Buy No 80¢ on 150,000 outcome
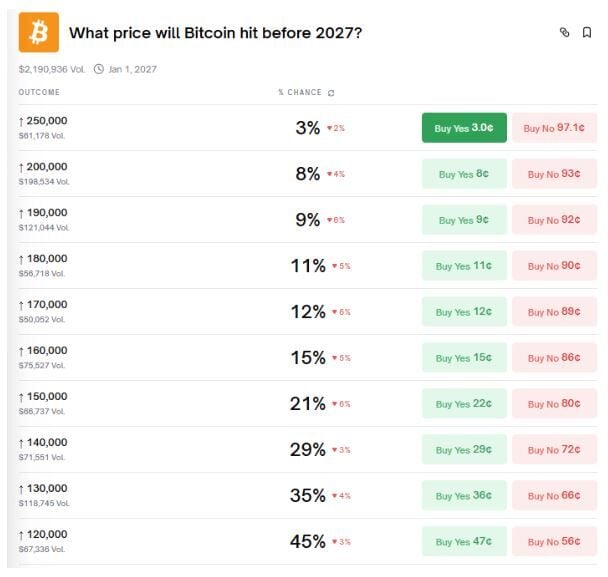 click(554, 404)
